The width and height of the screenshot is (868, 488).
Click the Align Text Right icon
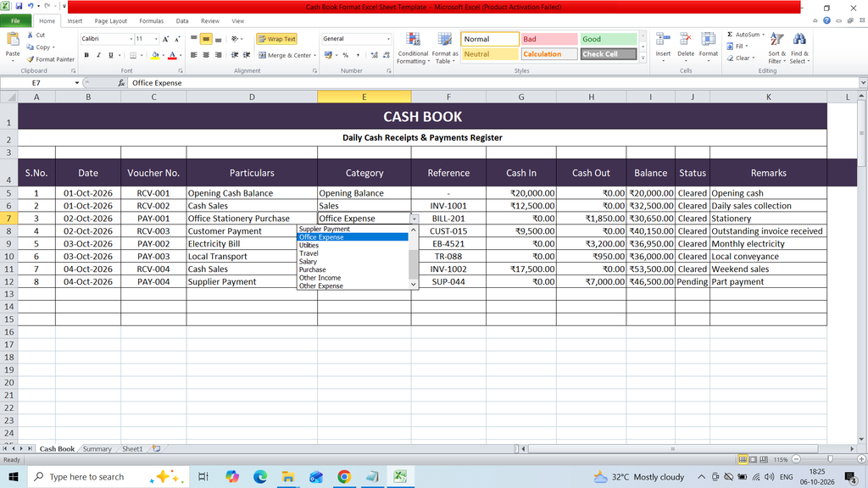(x=218, y=55)
